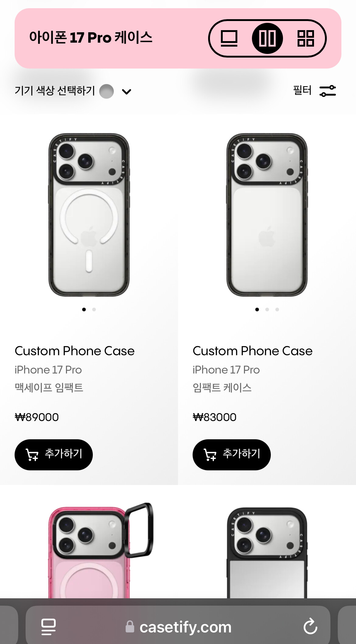Open the browser page menu icon
356x644 pixels.
coord(48,627)
